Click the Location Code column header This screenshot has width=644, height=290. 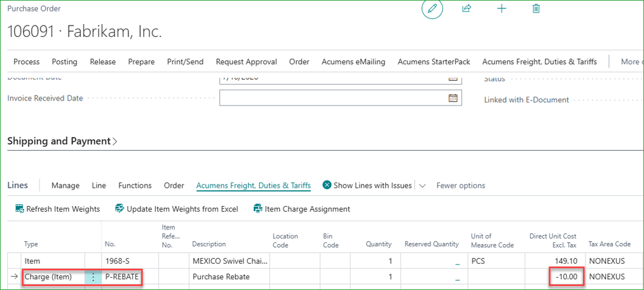click(x=285, y=240)
